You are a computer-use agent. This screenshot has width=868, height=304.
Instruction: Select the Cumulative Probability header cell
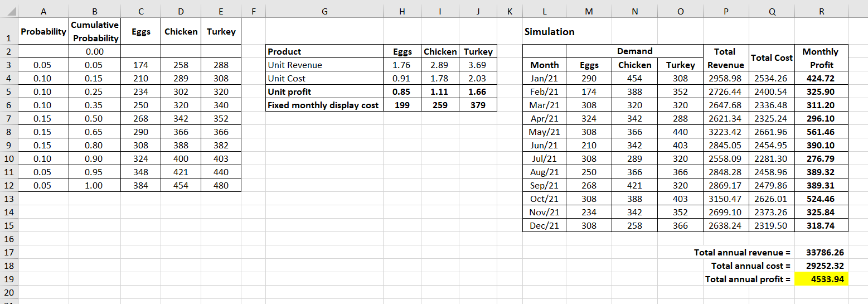[x=95, y=32]
